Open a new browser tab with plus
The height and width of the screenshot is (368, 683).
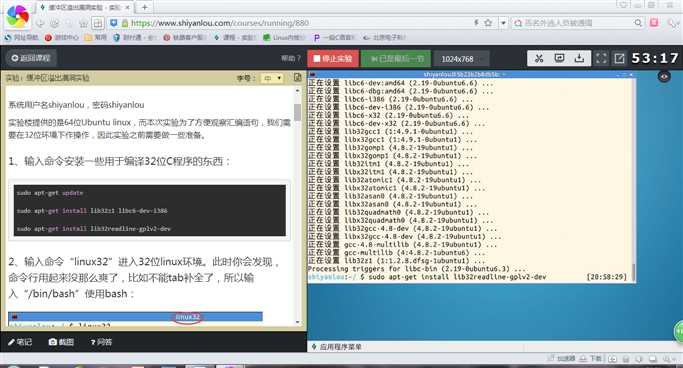point(144,7)
